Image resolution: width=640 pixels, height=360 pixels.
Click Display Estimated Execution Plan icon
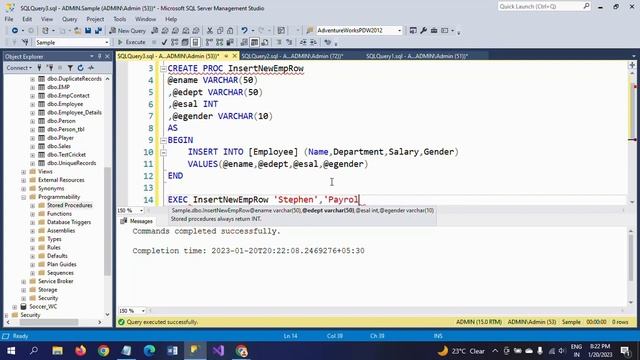coord(175,42)
